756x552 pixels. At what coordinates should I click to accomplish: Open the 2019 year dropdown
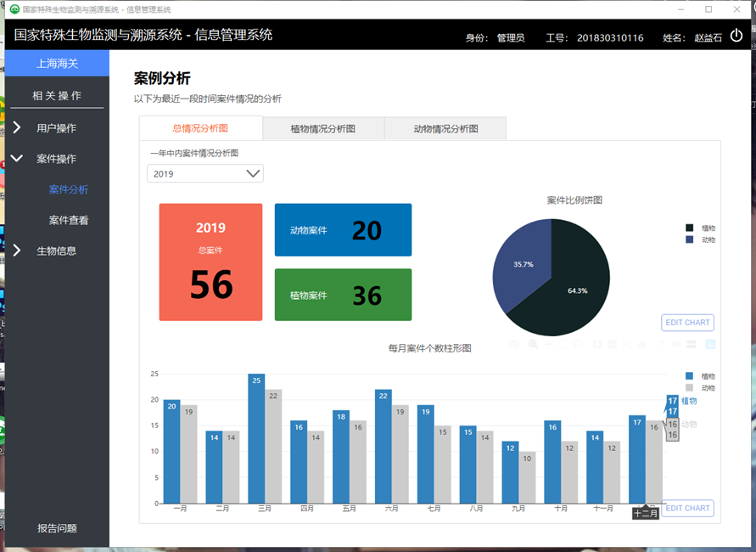coord(205,173)
